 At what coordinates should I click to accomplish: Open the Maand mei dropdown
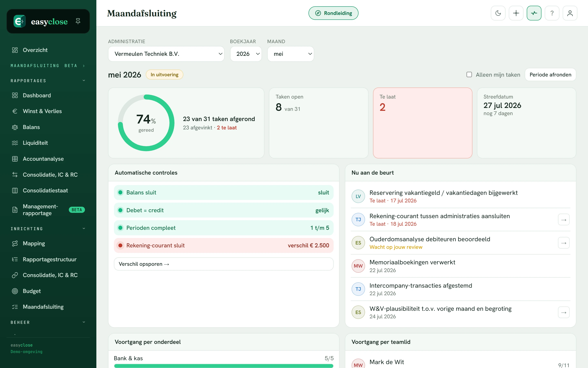click(291, 54)
